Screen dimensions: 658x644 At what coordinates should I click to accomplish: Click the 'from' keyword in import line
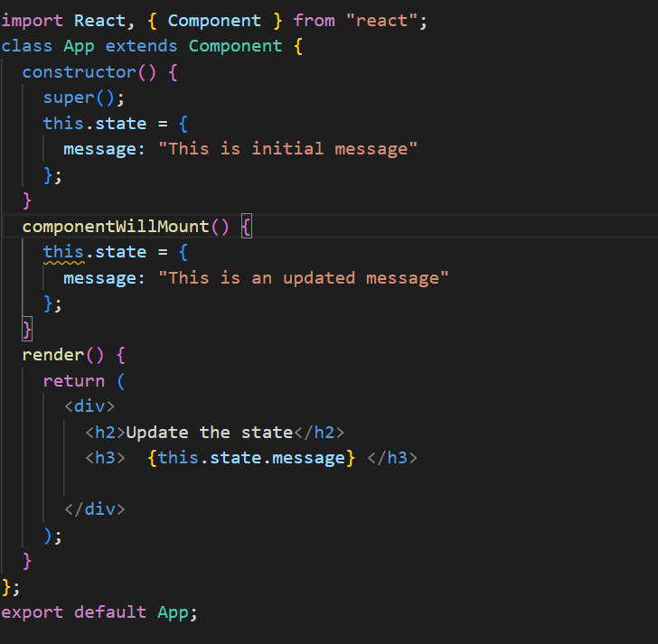coord(314,21)
